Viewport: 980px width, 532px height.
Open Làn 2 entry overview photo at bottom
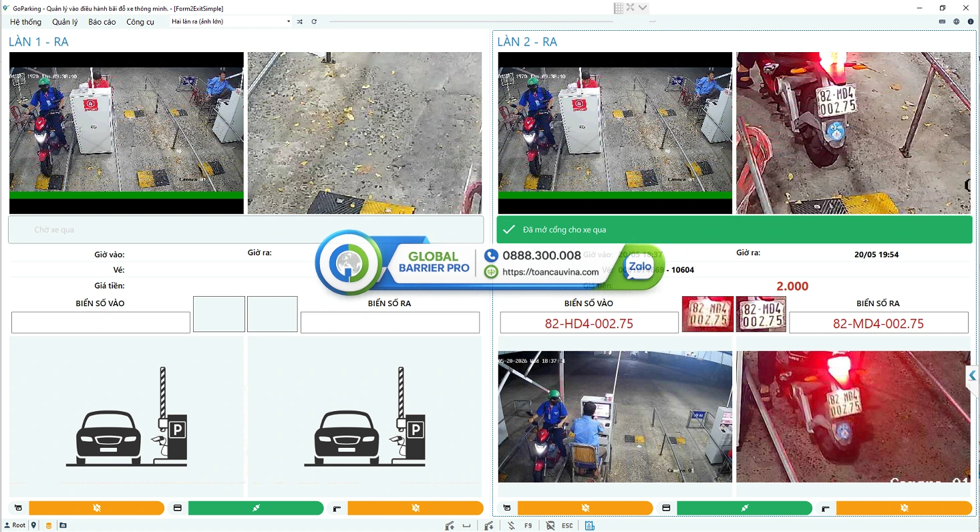[x=615, y=416]
